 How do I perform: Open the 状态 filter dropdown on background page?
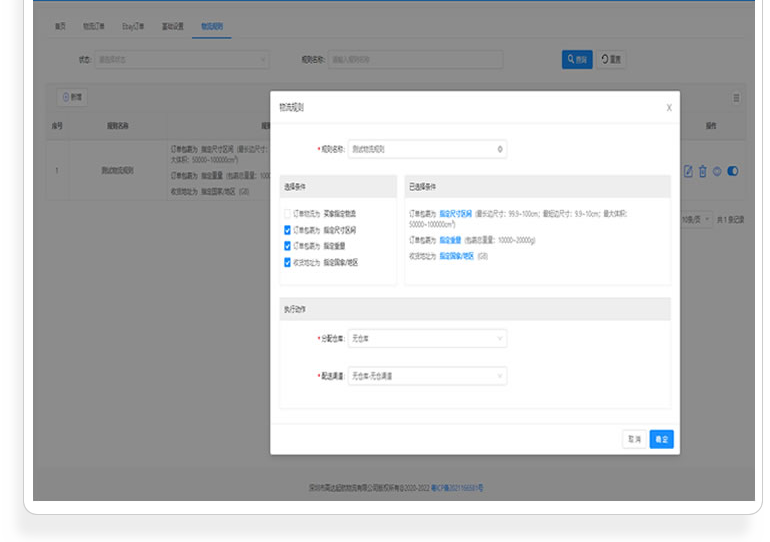click(182, 60)
